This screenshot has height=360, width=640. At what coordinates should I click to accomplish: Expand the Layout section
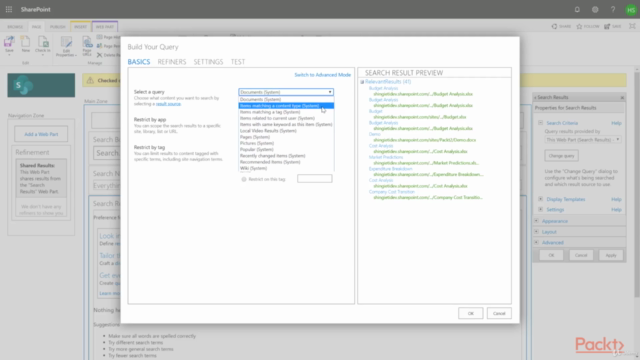(x=536, y=231)
